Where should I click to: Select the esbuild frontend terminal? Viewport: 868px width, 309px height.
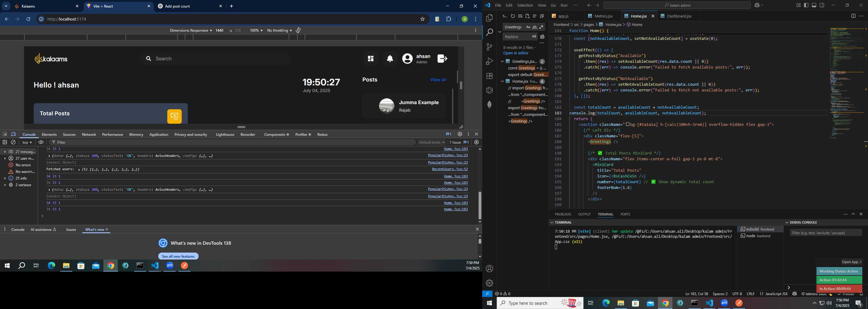(x=760, y=229)
